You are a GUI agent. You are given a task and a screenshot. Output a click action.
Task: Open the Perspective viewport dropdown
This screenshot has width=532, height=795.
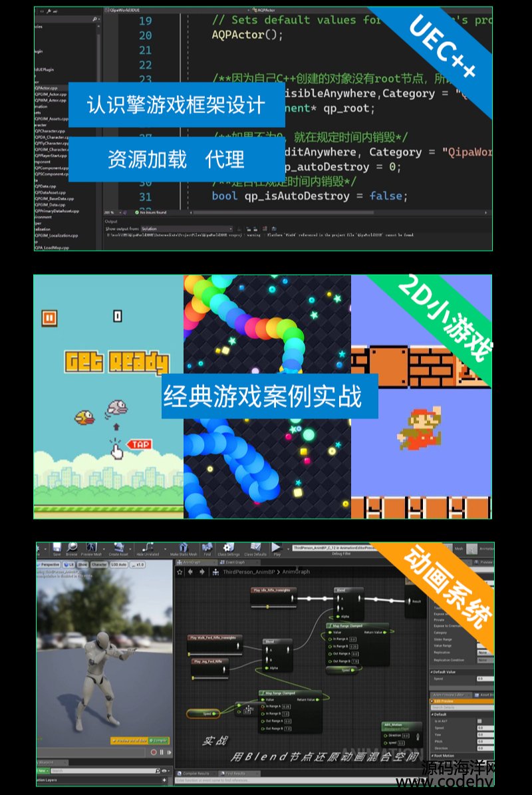[x=50, y=564]
